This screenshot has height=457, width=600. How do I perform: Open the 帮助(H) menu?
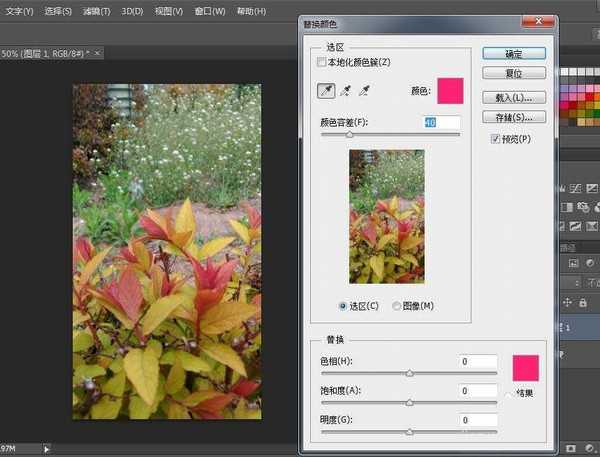[251, 11]
